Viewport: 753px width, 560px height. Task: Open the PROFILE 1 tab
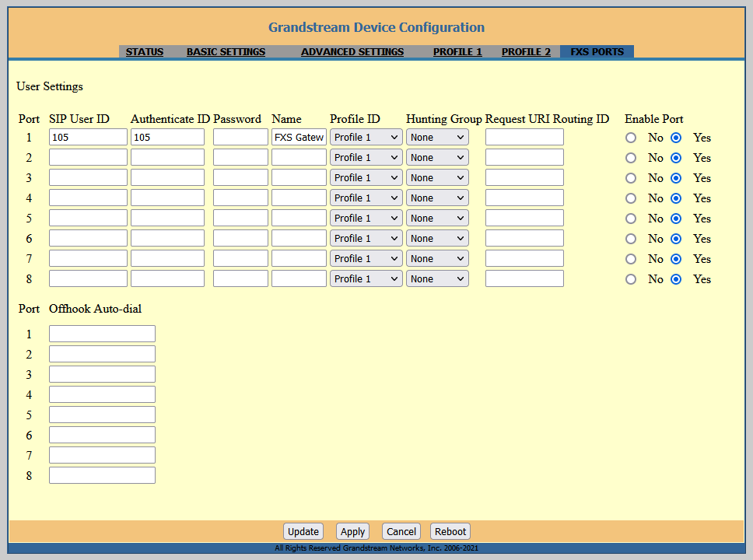[457, 52]
